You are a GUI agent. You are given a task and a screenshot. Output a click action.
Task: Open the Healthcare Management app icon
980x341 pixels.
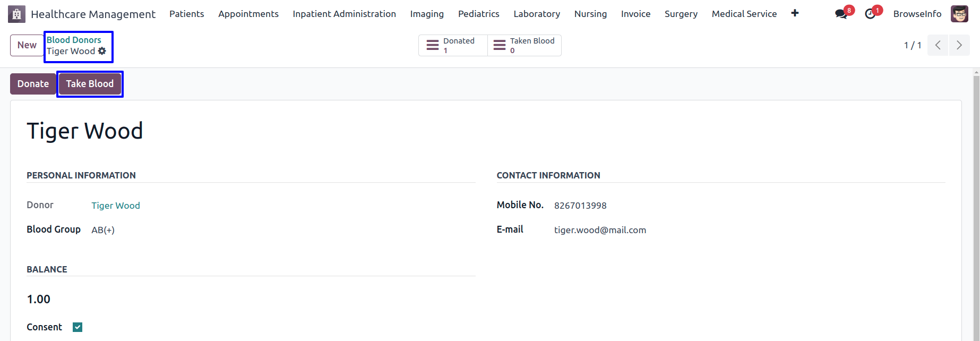16,14
